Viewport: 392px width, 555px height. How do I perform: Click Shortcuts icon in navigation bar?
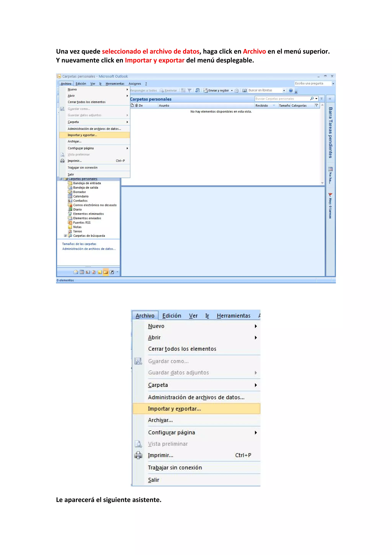pos(112,272)
